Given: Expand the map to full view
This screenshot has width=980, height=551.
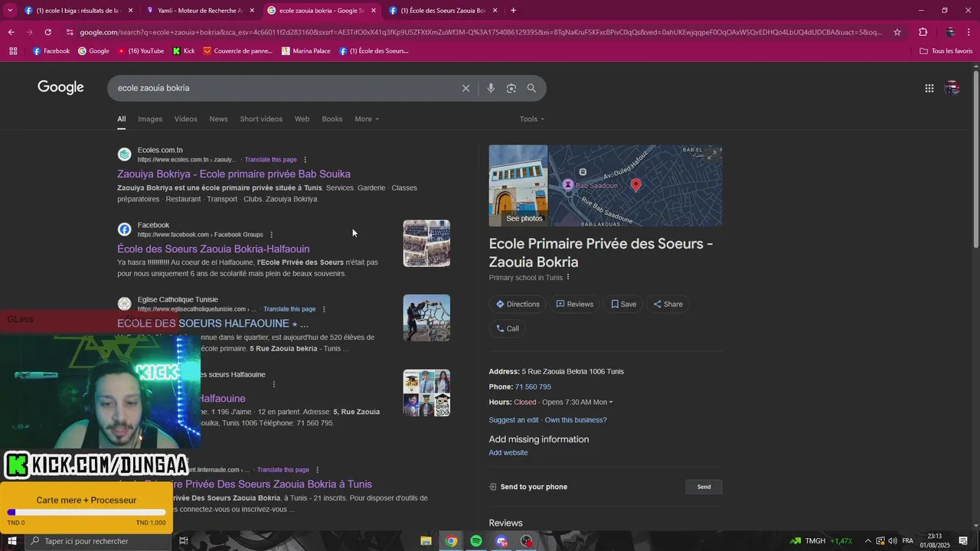Looking at the screenshot, I should pos(713,154).
